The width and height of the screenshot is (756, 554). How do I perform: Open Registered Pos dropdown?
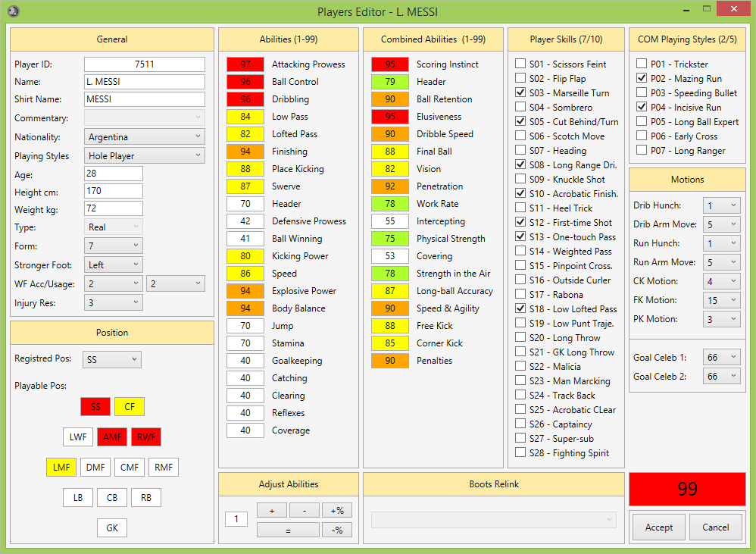click(112, 359)
